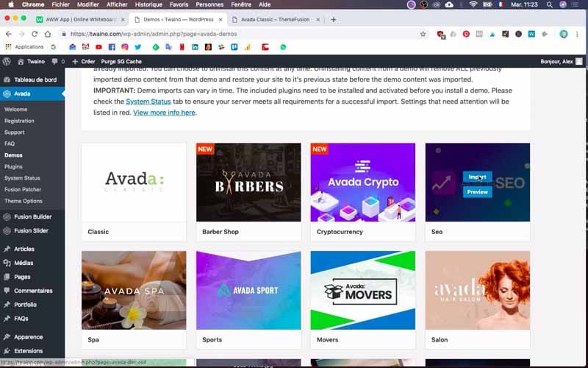Open Instagram bookmark icon
588x368 pixels.
pyautogui.click(x=125, y=47)
